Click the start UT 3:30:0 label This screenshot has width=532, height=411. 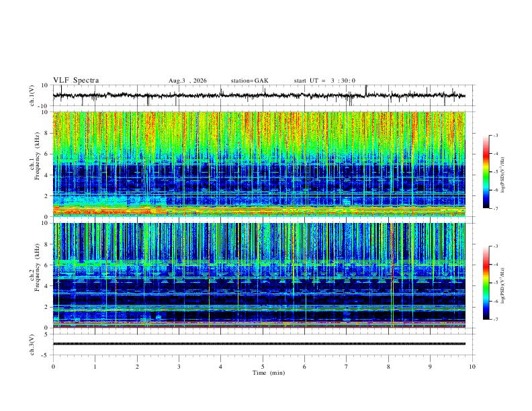pyautogui.click(x=324, y=81)
